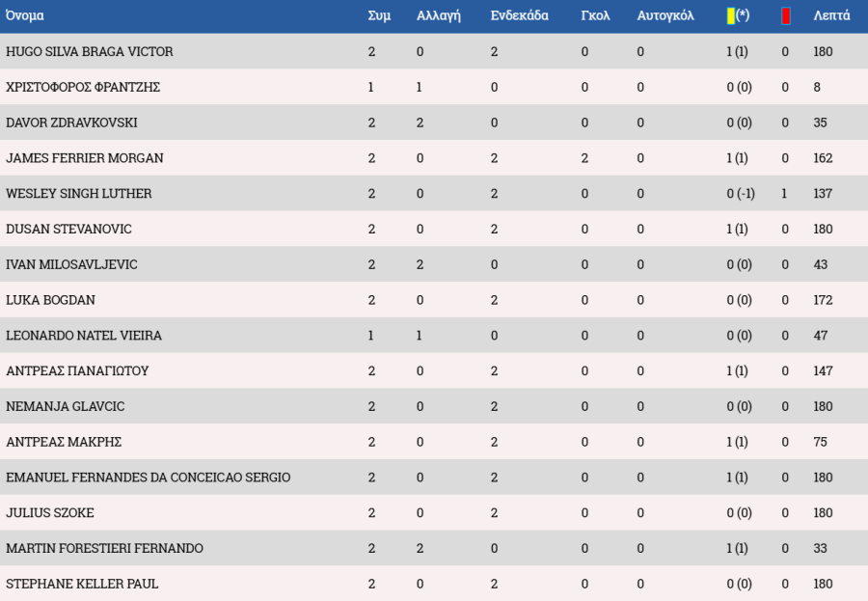Select the STEPHANE KELLER PAUL row
The width and height of the screenshot is (868, 601).
(434, 584)
